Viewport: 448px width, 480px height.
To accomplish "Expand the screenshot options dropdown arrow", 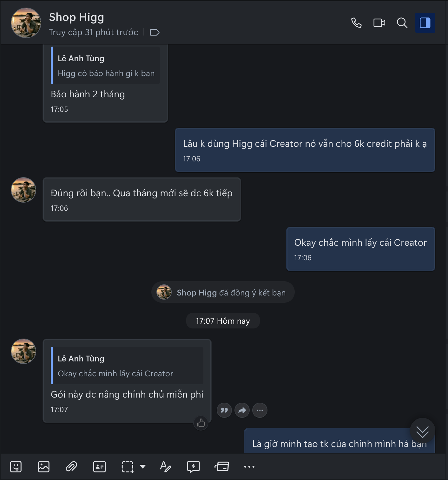I will pyautogui.click(x=143, y=466).
